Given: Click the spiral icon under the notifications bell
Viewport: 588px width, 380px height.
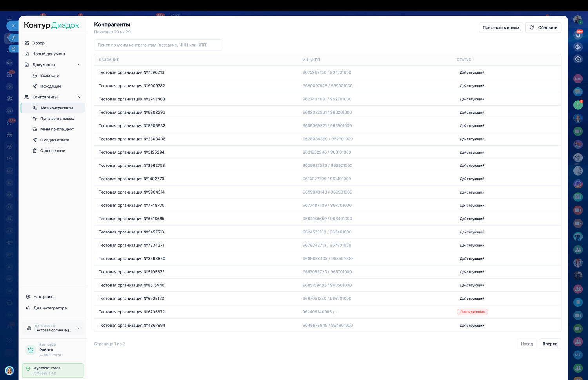Looking at the screenshot, I should click(578, 47).
